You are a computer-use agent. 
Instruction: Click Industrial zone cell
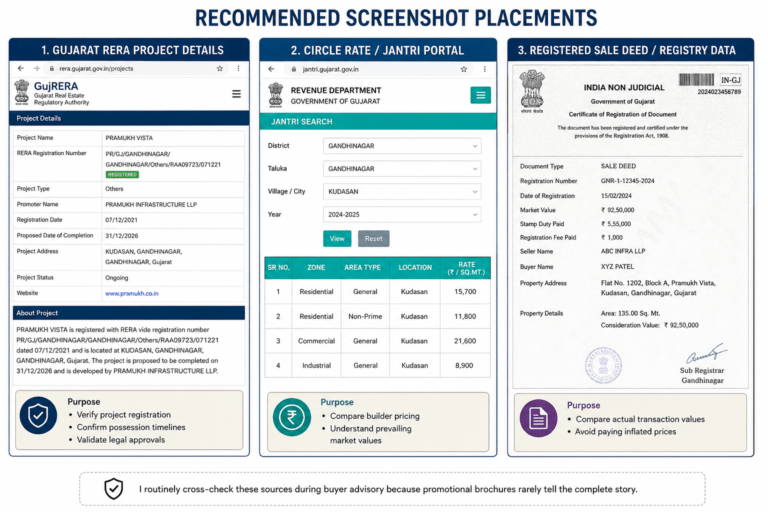pyautogui.click(x=316, y=366)
